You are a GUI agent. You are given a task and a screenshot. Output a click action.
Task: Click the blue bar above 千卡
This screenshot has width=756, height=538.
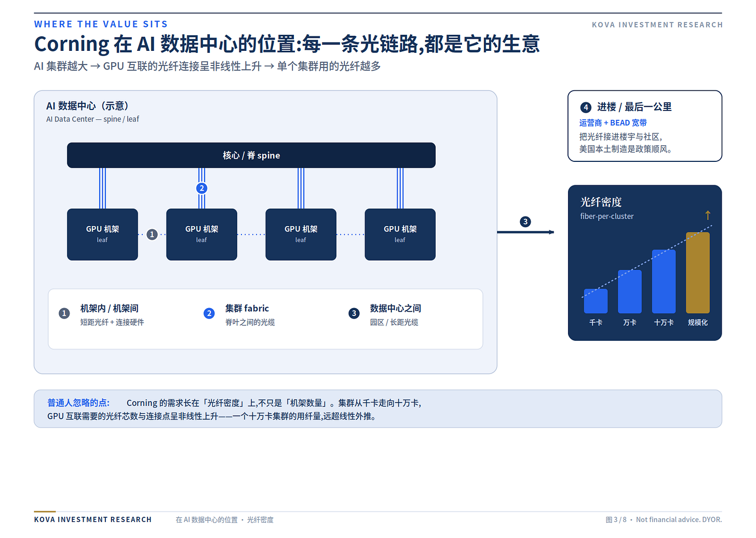click(x=596, y=301)
